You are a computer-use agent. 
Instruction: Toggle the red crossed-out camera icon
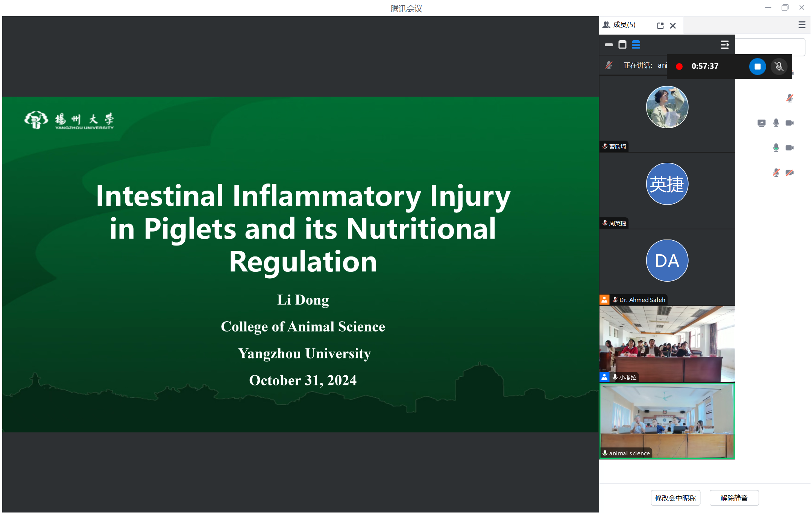(789, 173)
